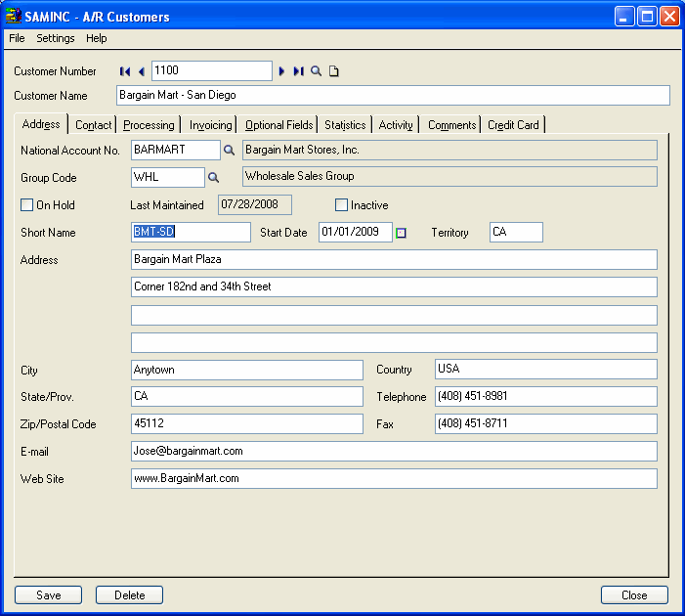Go to previous customer record arrow
This screenshot has height=616, width=685.
click(142, 71)
